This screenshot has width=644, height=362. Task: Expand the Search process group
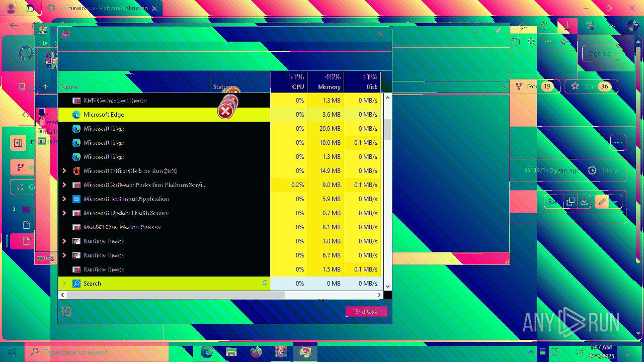(x=64, y=284)
